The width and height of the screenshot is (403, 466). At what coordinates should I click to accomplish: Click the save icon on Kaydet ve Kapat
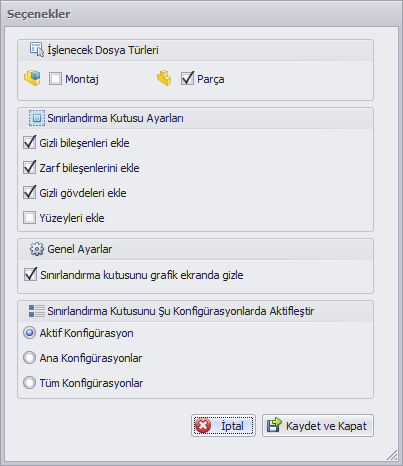274,425
